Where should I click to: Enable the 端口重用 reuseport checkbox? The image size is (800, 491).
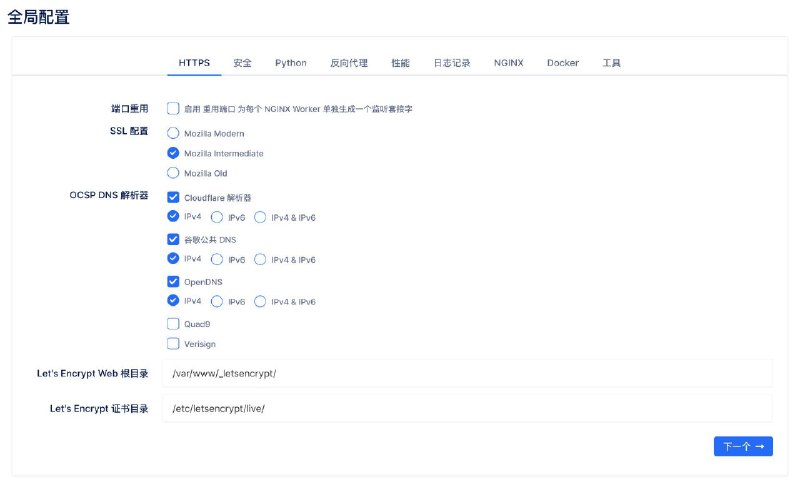tap(173, 108)
